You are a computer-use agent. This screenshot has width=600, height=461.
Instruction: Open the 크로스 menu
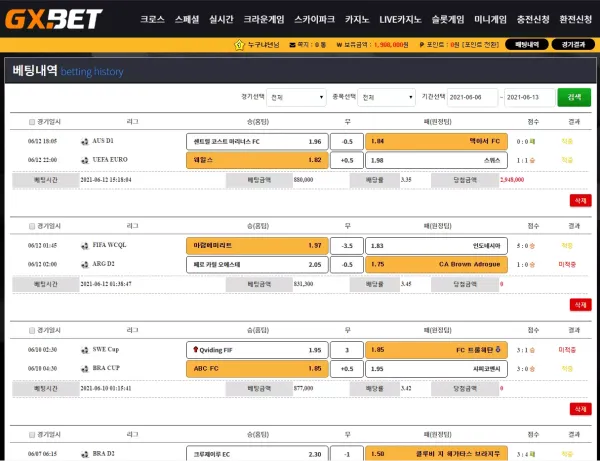point(152,19)
